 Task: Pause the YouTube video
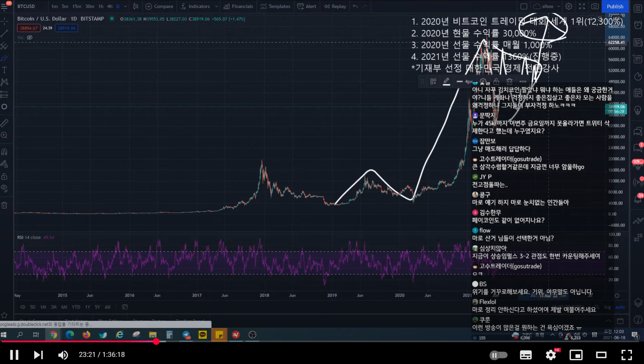[14, 355]
